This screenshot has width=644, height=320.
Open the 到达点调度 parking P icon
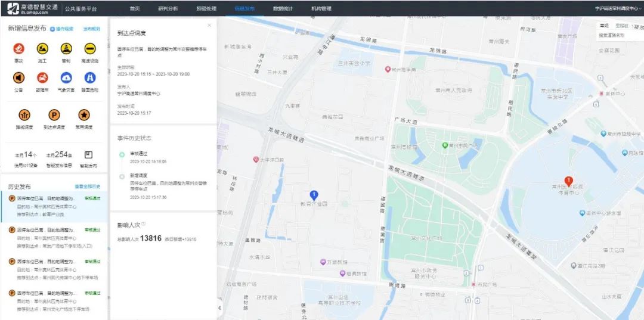[x=54, y=115]
